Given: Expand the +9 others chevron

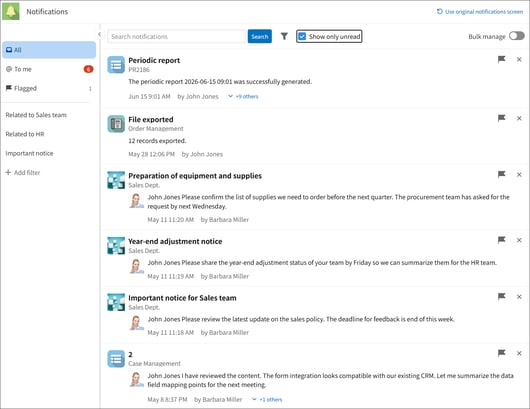Looking at the screenshot, I should point(231,96).
